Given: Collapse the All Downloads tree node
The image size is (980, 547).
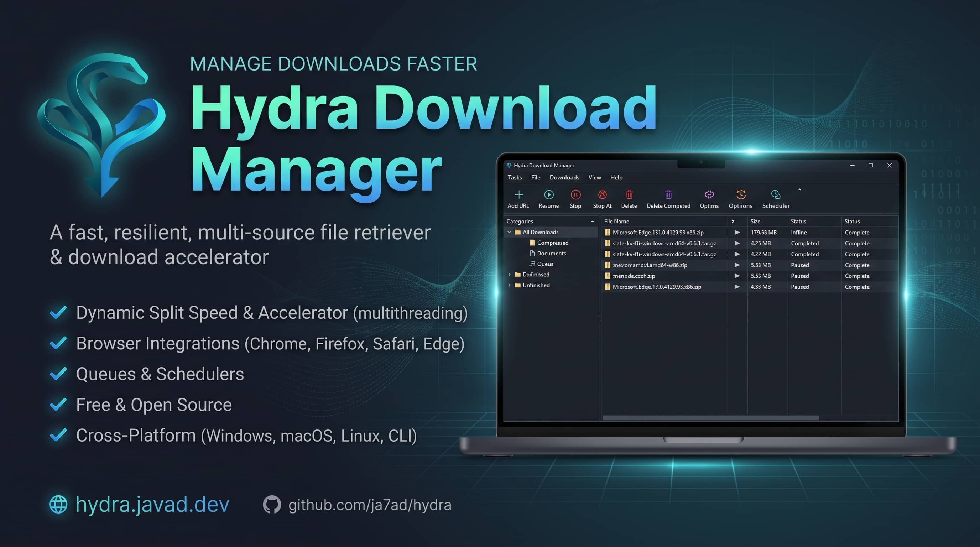Looking at the screenshot, I should 509,232.
